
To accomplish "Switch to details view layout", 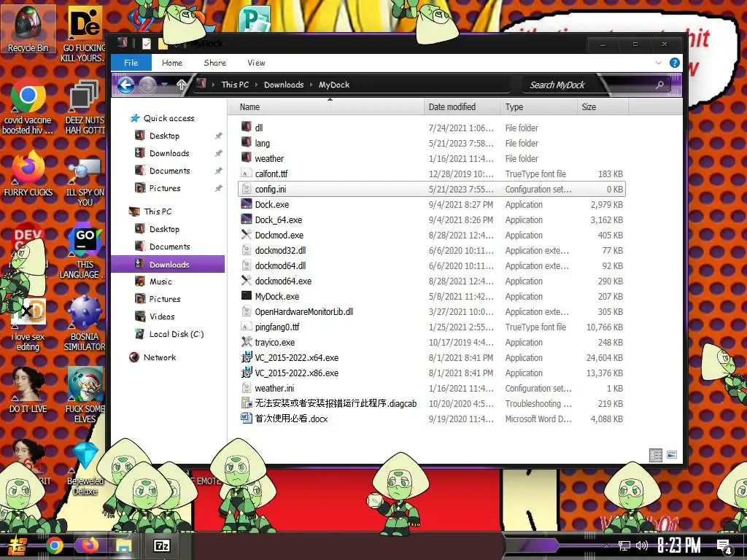I will point(656,455).
